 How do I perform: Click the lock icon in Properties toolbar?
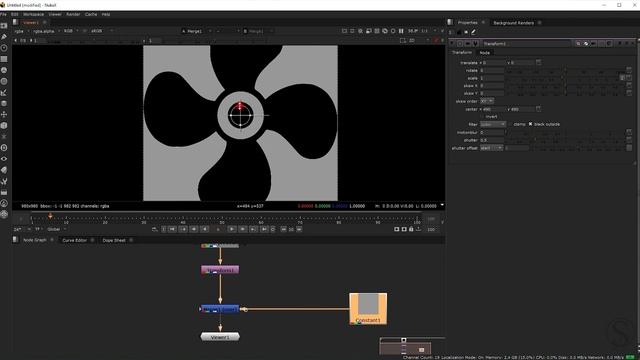pyautogui.click(x=459, y=32)
